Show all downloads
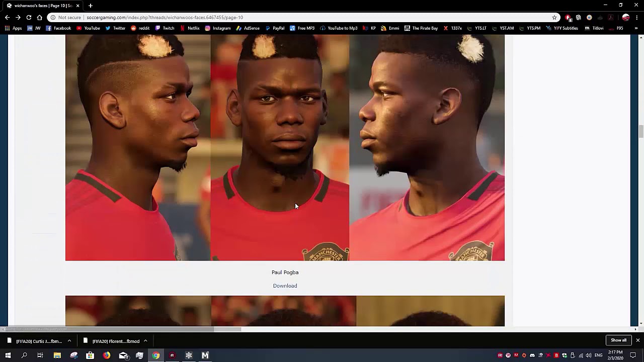The width and height of the screenshot is (644, 362). tap(618, 340)
